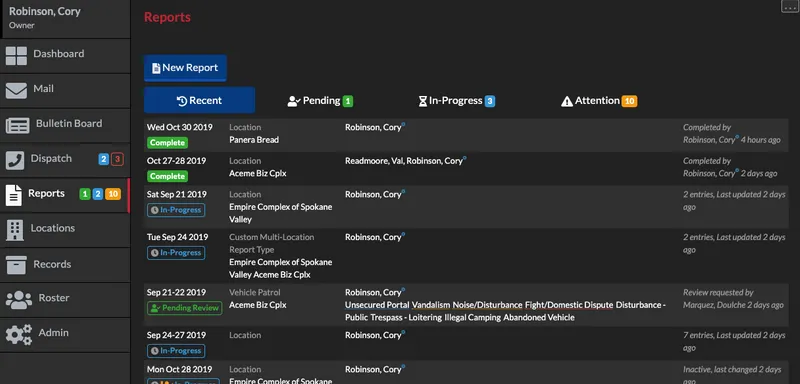This screenshot has width=800, height=384.
Task: Click the Locations building icon
Action: pyautogui.click(x=15, y=231)
